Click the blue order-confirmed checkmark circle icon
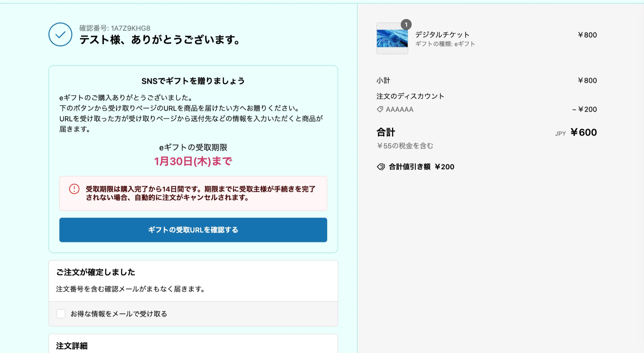The width and height of the screenshot is (644, 353). 60,34
